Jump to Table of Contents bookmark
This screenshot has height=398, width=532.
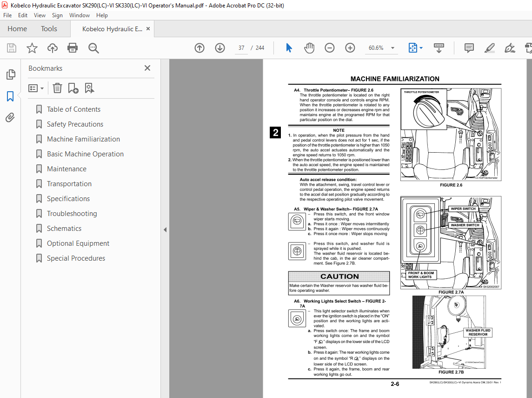click(73, 109)
